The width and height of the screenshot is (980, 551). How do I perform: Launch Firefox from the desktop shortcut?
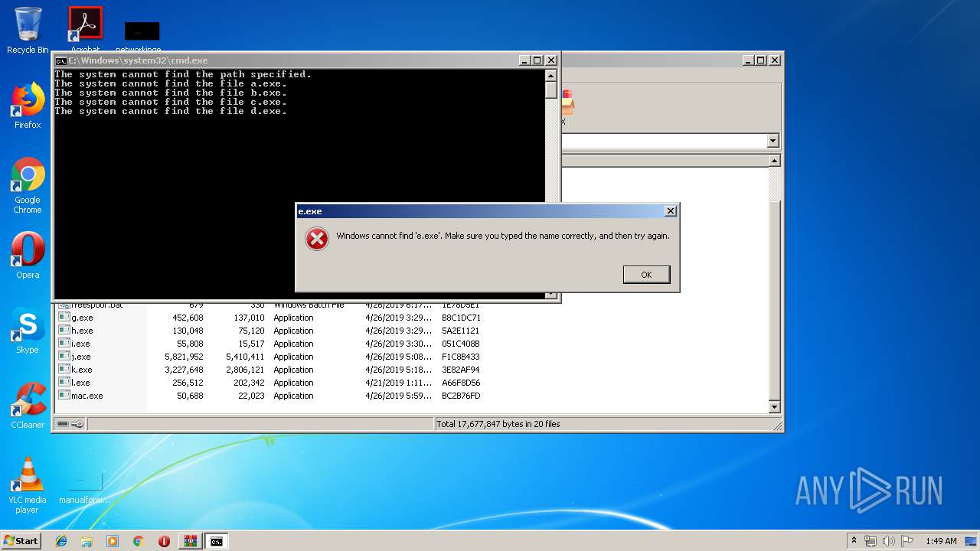tap(28, 106)
